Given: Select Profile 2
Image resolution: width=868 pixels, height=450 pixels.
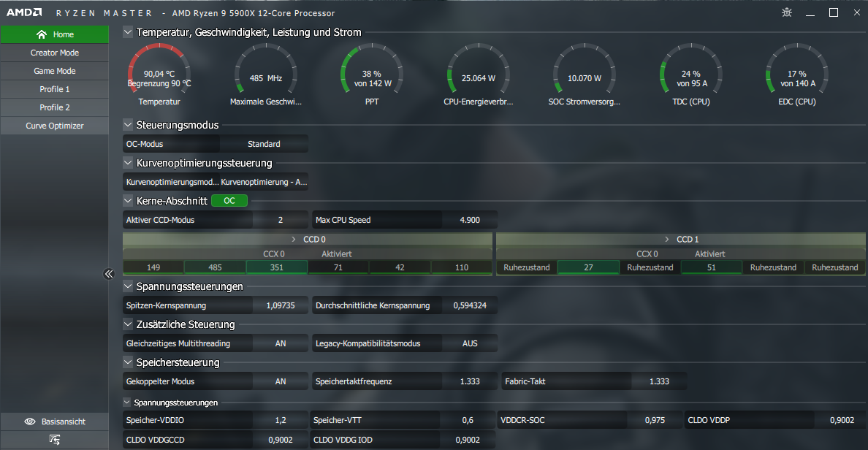Looking at the screenshot, I should point(54,107).
